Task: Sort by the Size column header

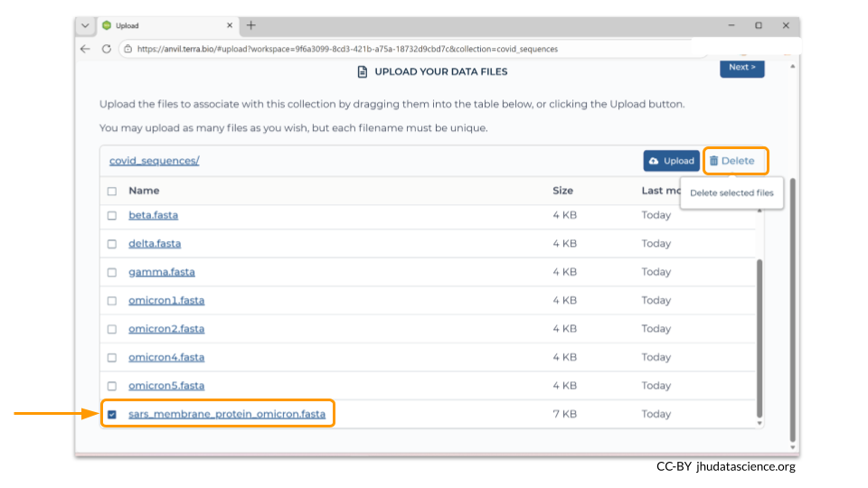Action: [562, 191]
